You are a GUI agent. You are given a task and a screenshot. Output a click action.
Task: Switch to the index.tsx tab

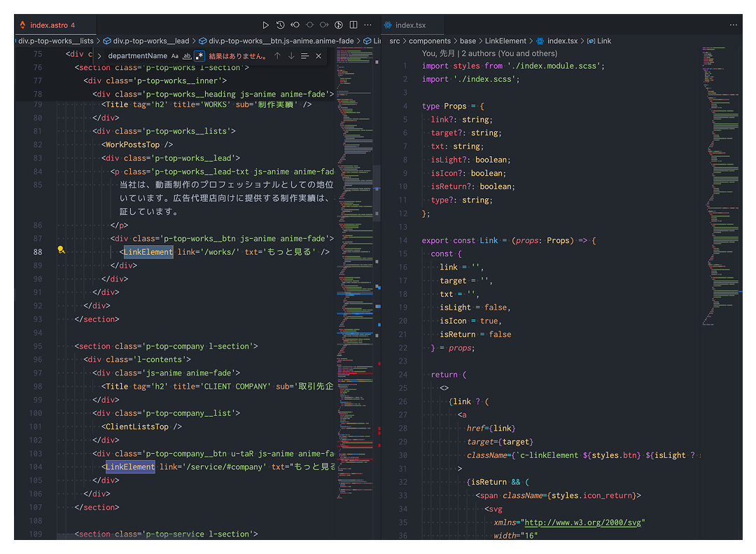(x=410, y=25)
